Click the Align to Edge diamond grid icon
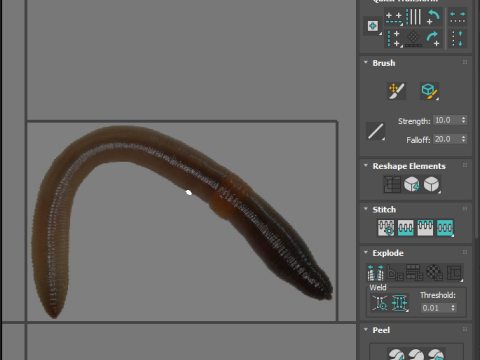The width and height of the screenshot is (480, 360). (x=413, y=39)
